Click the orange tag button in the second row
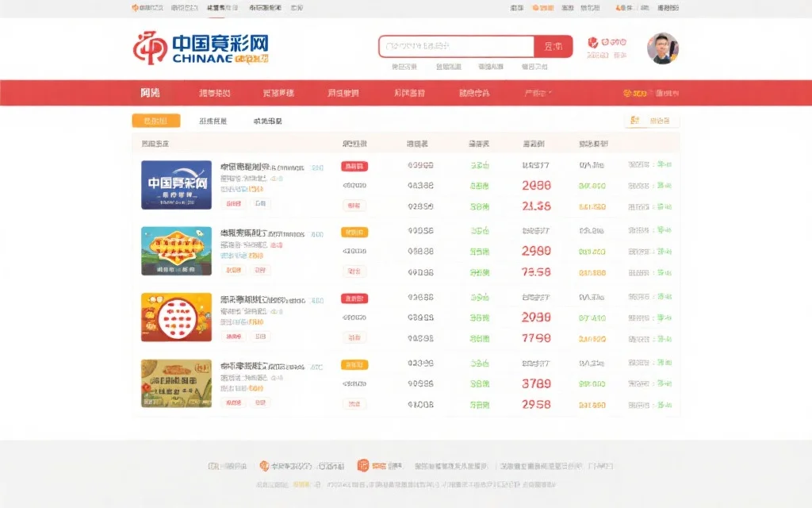The image size is (812, 508). pos(354,233)
